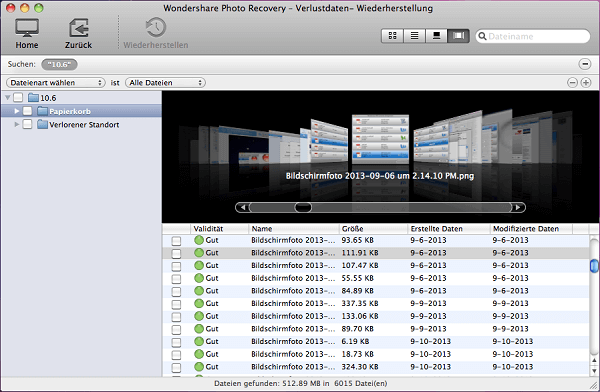Switch to cover flow view

pyautogui.click(x=458, y=36)
